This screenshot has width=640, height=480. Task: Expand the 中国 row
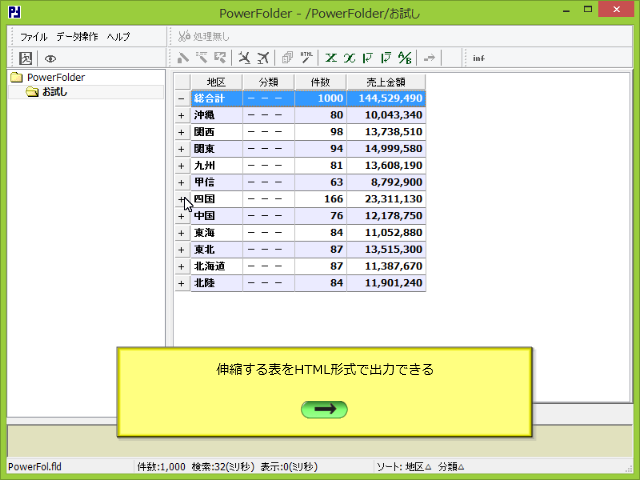point(181,216)
